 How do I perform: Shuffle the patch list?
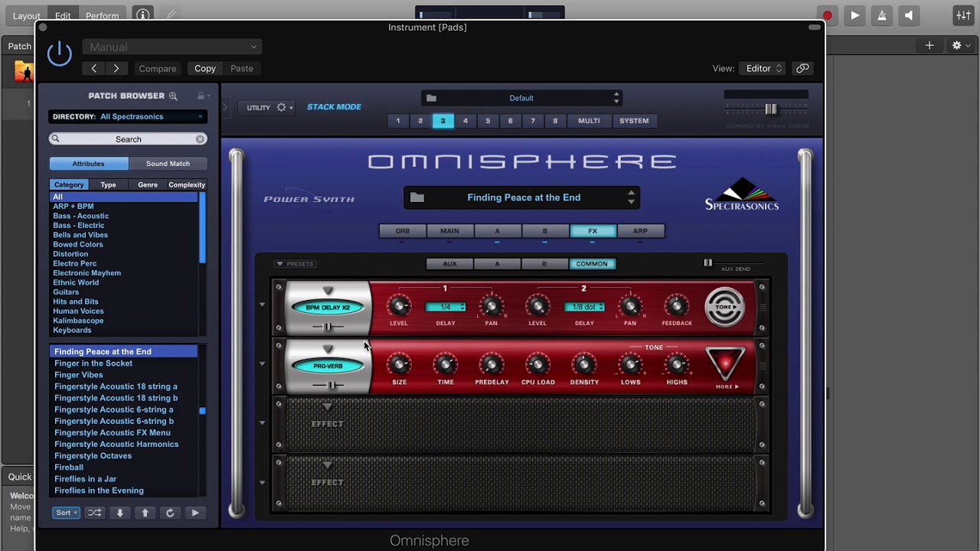(94, 513)
